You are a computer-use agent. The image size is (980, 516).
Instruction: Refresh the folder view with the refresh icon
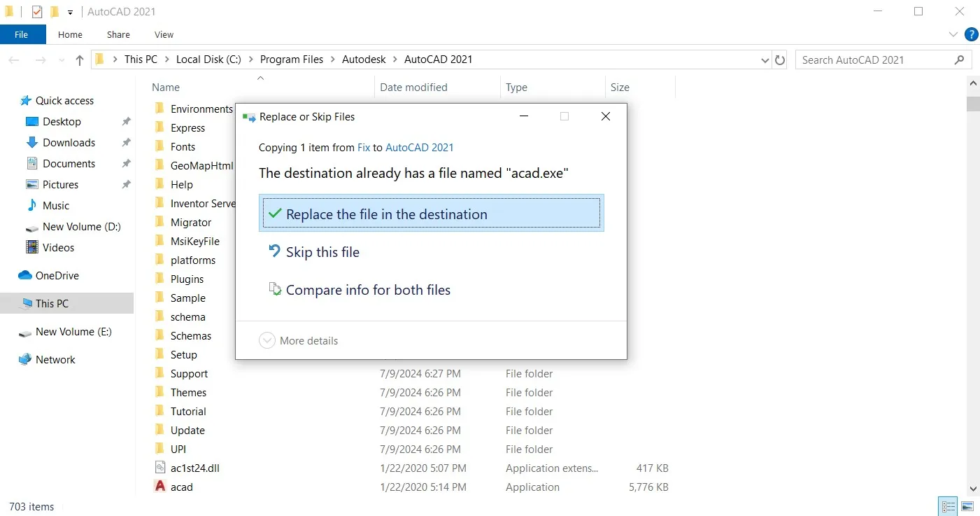point(780,60)
